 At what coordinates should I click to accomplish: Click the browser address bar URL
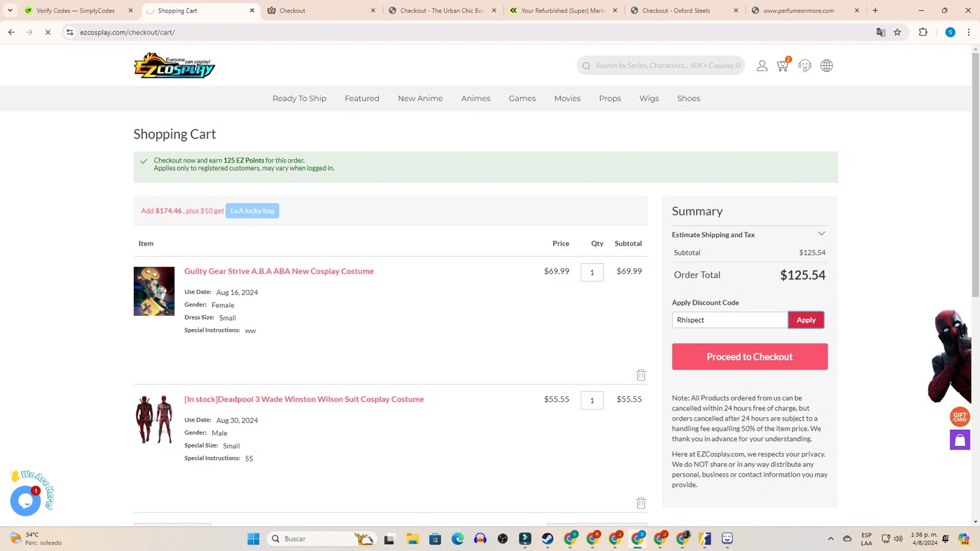(127, 32)
